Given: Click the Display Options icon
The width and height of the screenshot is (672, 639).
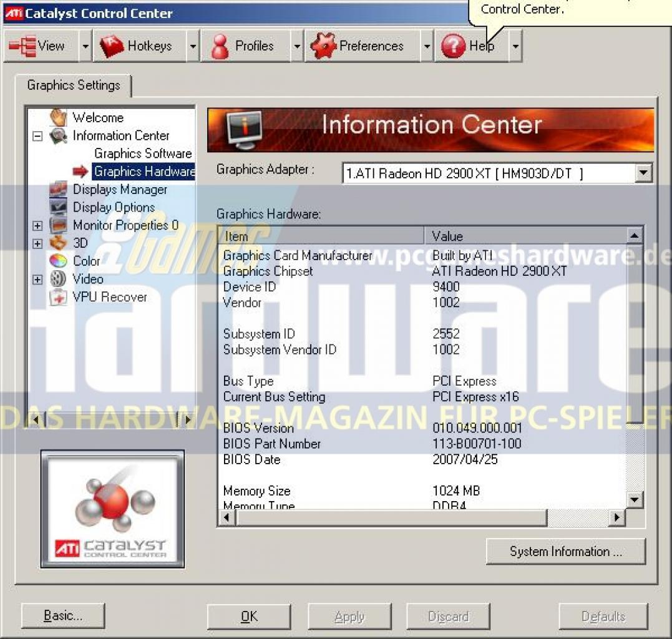Looking at the screenshot, I should (x=58, y=207).
